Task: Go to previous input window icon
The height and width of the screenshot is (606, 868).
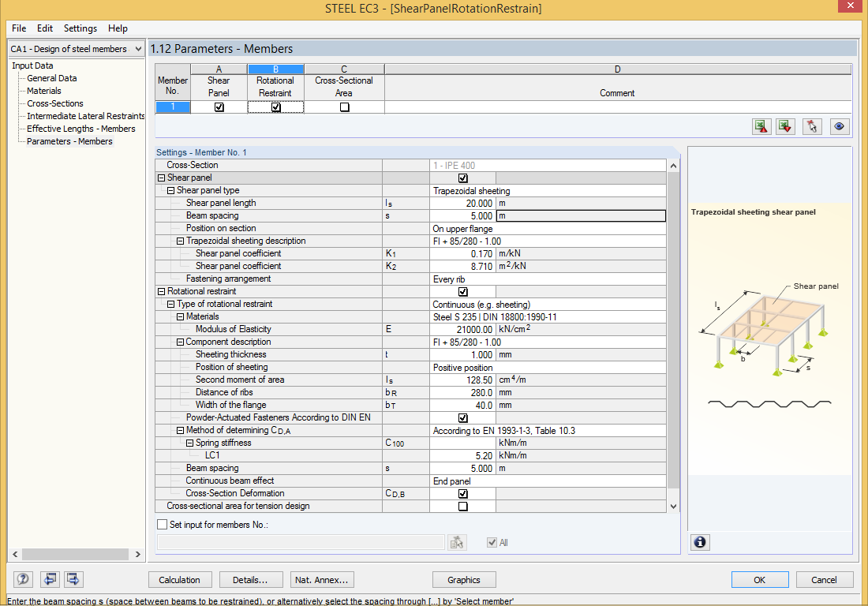Action: (x=50, y=580)
